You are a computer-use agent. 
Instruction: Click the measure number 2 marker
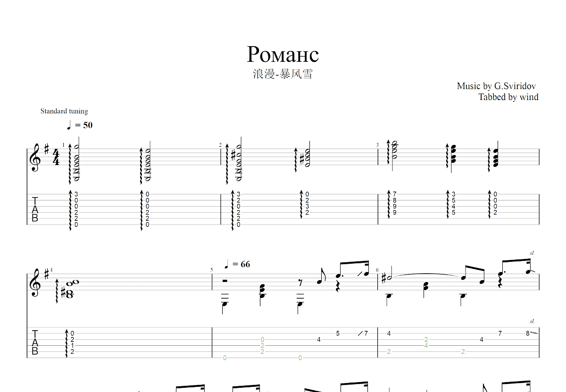[x=220, y=145]
